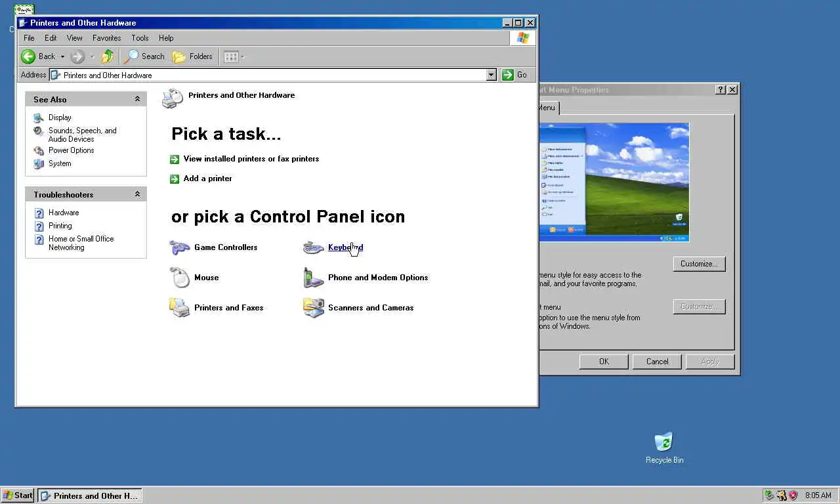This screenshot has height=504, width=840.
Task: Open the Game Controllers link
Action: pos(226,247)
